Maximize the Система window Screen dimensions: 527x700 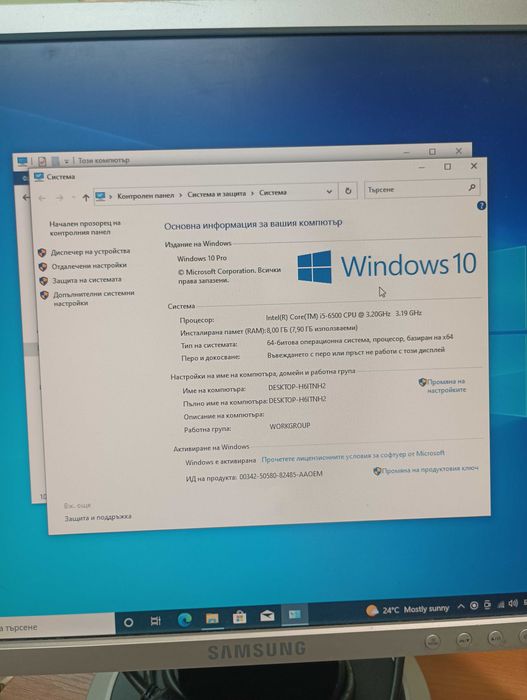pyautogui.click(x=448, y=167)
